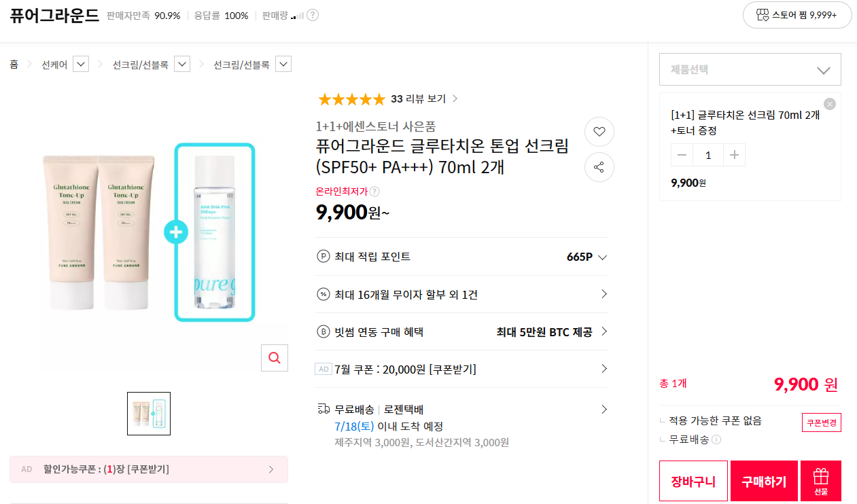Click the help icon beside 판매량
Image resolution: width=857 pixels, height=504 pixels.
pyautogui.click(x=313, y=15)
